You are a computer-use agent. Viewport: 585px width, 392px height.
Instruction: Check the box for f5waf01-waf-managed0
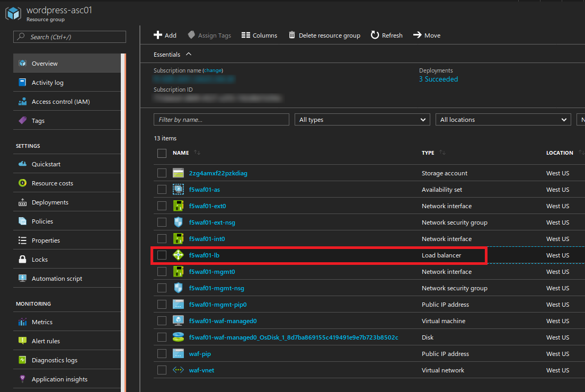[162, 321]
